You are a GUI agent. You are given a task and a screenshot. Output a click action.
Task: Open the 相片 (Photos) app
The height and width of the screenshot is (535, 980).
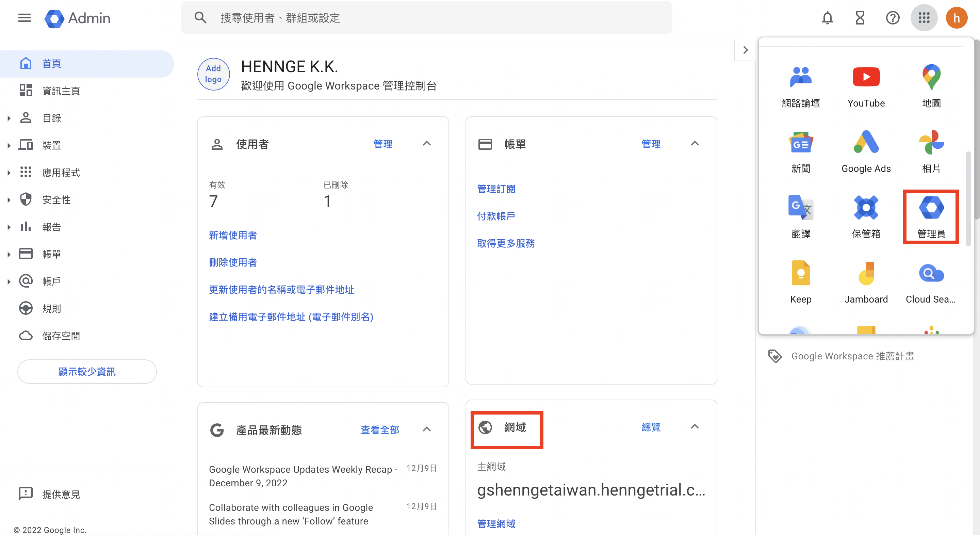(931, 152)
